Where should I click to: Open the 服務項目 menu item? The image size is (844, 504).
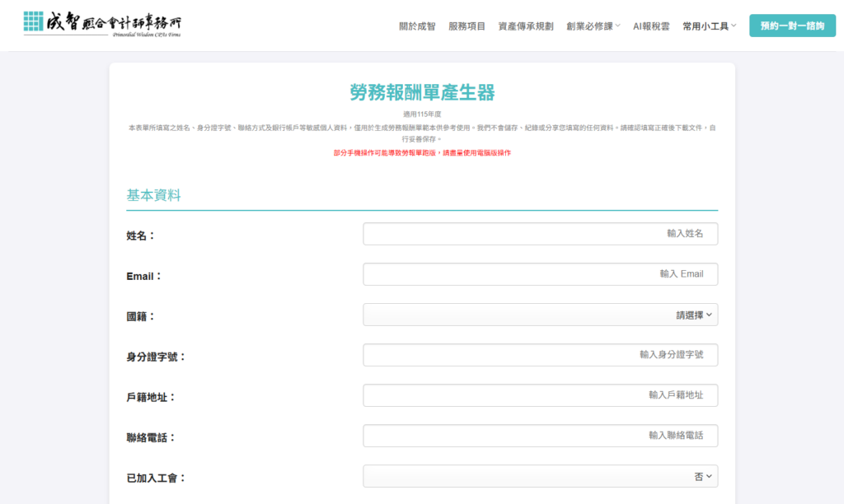[x=467, y=26]
